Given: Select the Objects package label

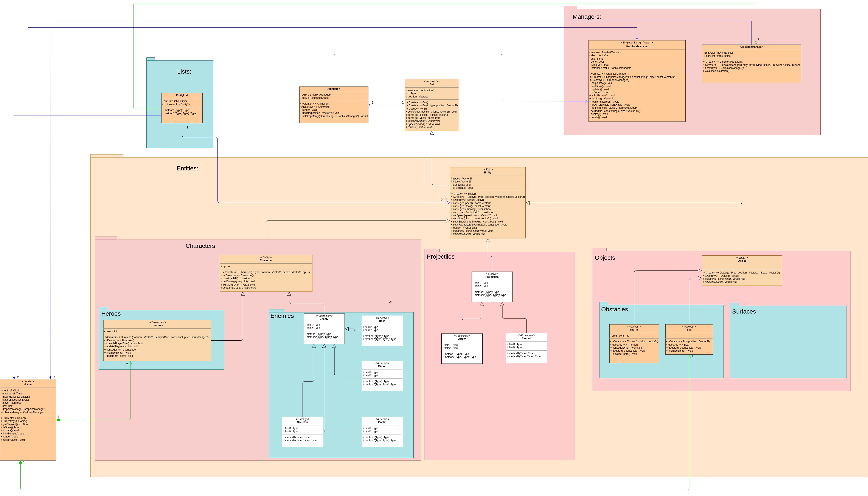Looking at the screenshot, I should pos(605,258).
